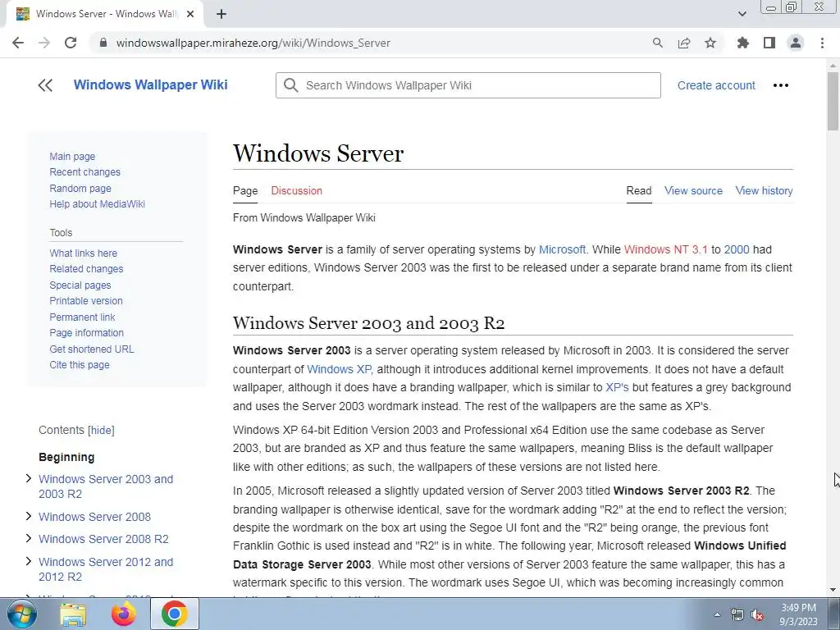The image size is (840, 630).
Task: Open the View source tab
Action: (693, 190)
